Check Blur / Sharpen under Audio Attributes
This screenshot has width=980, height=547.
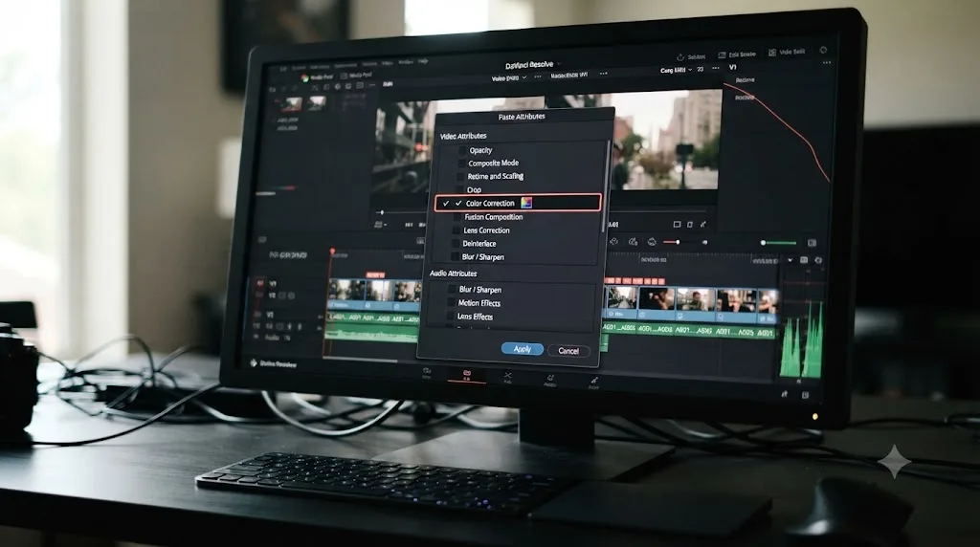(x=452, y=290)
